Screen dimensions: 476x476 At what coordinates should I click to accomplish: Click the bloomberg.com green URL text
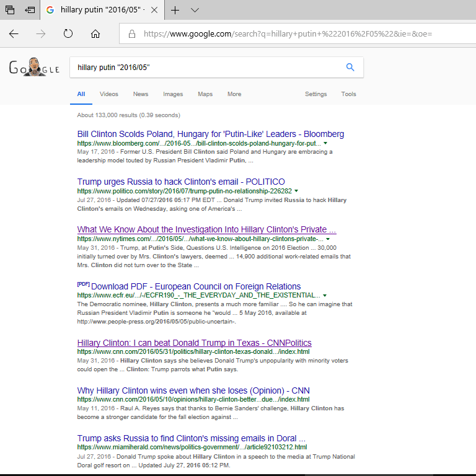pyautogui.click(x=199, y=143)
